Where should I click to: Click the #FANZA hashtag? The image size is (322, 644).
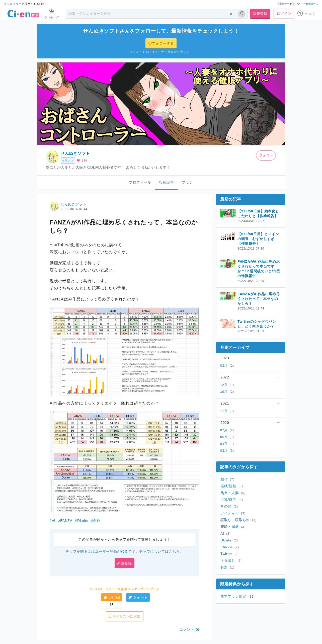tap(65, 521)
